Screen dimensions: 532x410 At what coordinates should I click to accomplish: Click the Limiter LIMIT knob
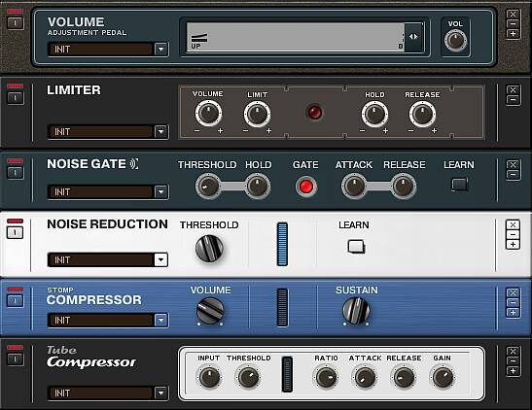(257, 114)
